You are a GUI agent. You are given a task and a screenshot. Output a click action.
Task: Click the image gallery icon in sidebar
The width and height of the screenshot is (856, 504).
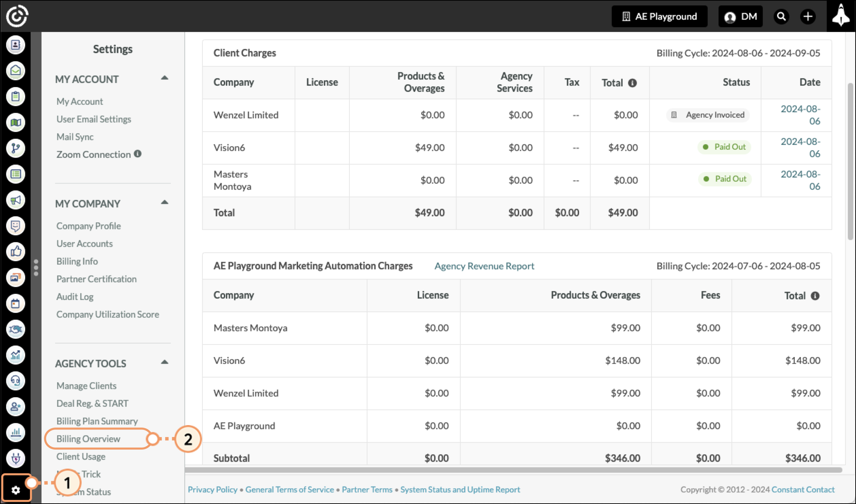(16, 278)
